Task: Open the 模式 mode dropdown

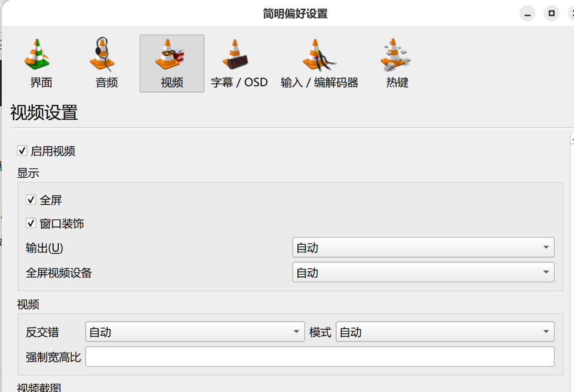Action: pos(445,332)
